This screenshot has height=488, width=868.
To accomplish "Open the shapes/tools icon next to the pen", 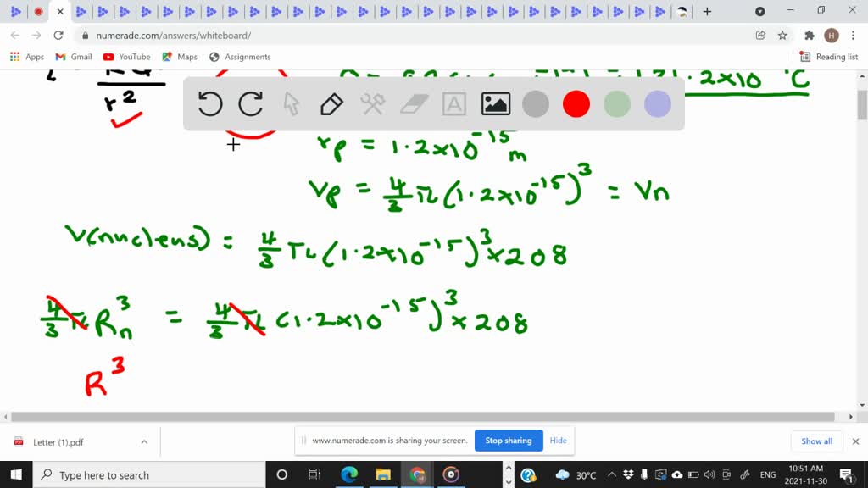I will click(x=371, y=104).
